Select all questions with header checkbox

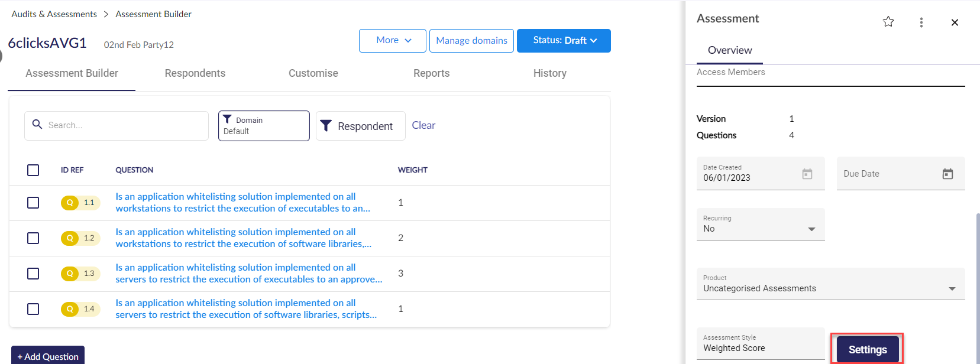(x=33, y=170)
